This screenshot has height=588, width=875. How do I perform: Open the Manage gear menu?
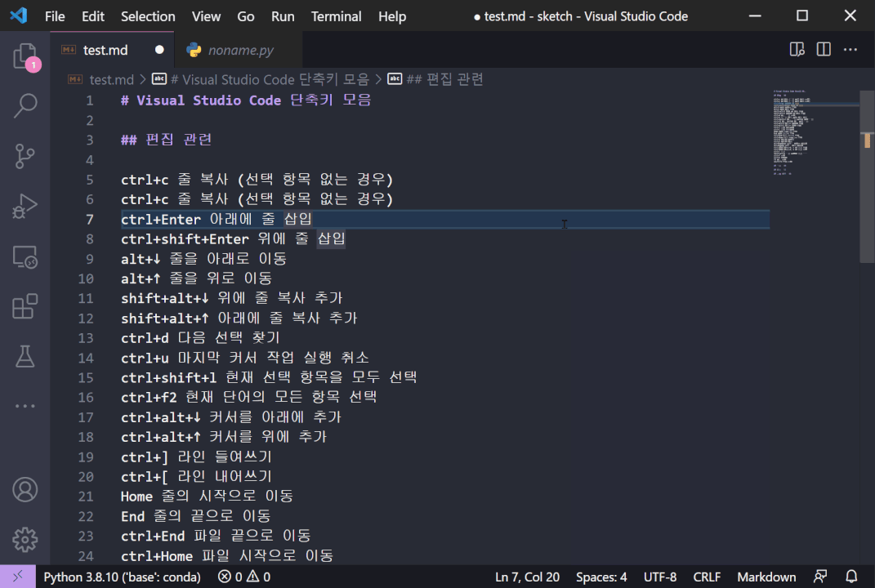tap(25, 540)
